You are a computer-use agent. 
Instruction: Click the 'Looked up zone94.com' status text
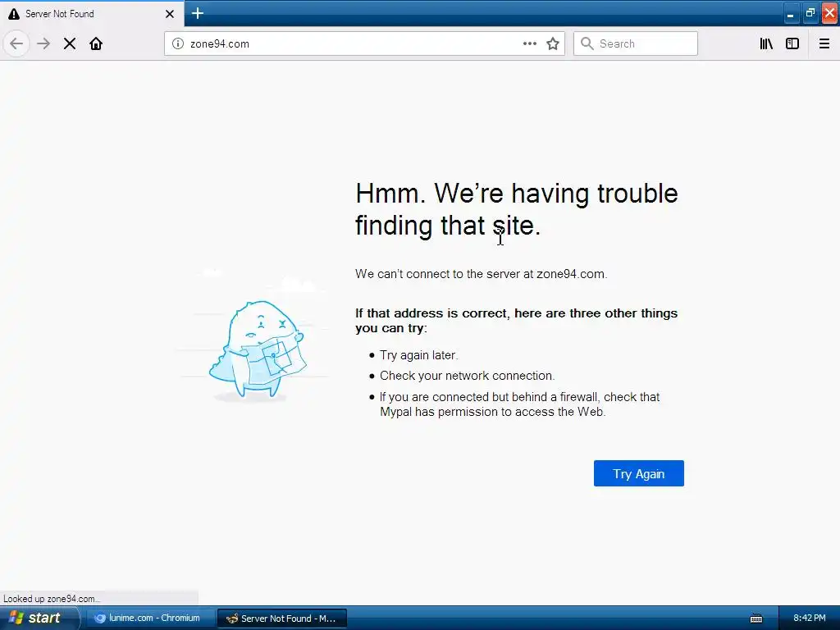(52, 598)
